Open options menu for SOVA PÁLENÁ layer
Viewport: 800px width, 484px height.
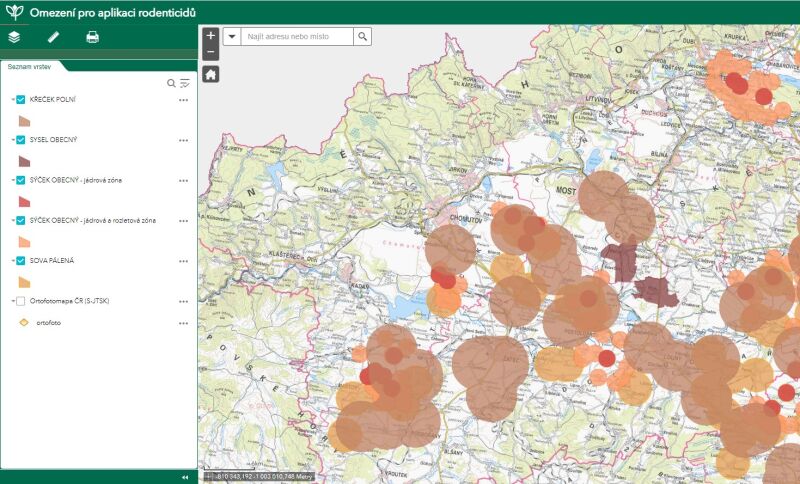coord(183,260)
